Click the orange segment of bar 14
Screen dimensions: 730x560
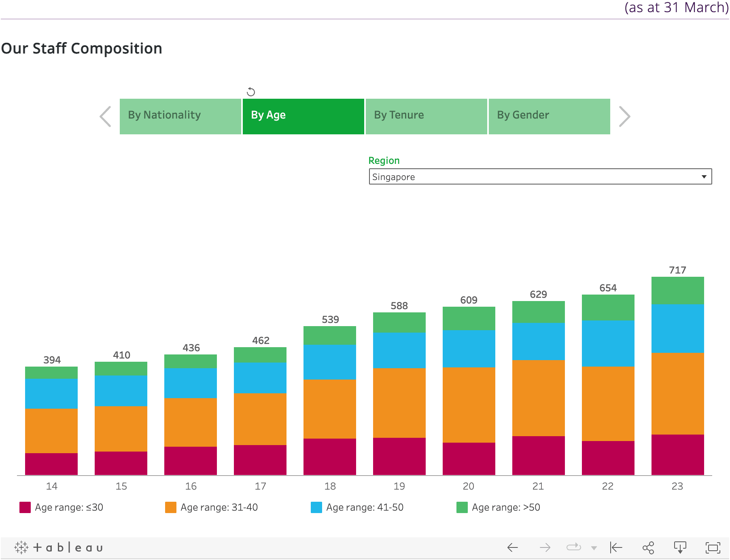point(51,431)
